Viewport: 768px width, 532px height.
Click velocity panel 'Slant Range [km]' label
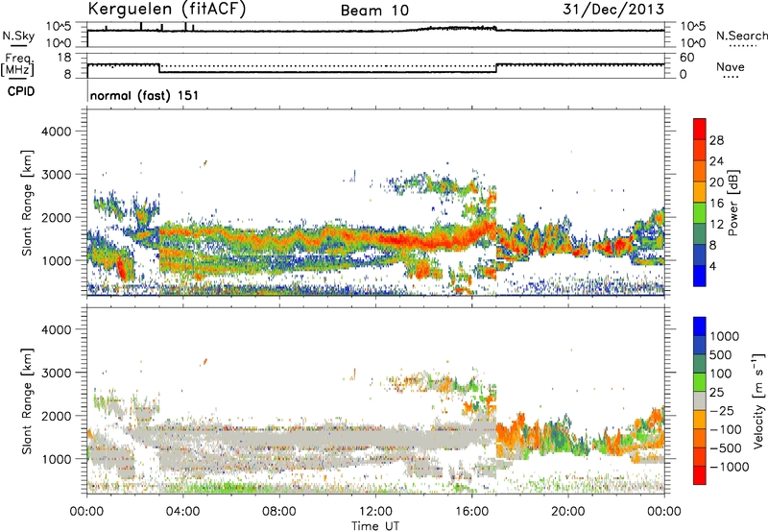pos(27,401)
